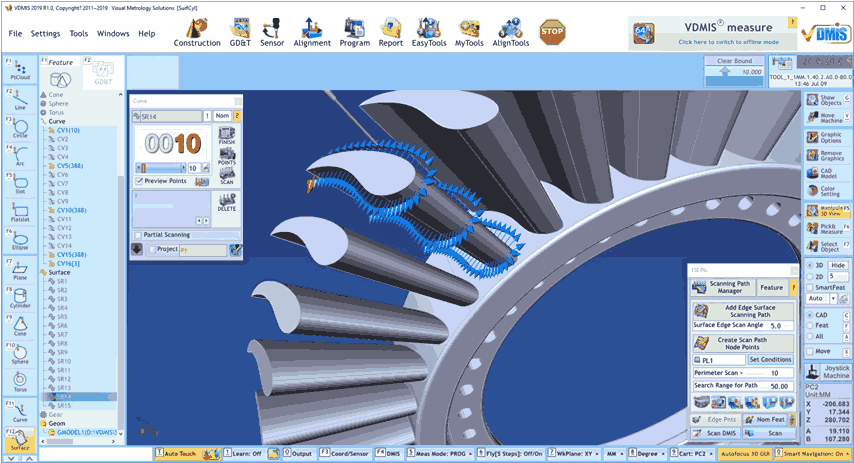Open Cart: PC2 dropdown
854x463 pixels.
(x=692, y=453)
